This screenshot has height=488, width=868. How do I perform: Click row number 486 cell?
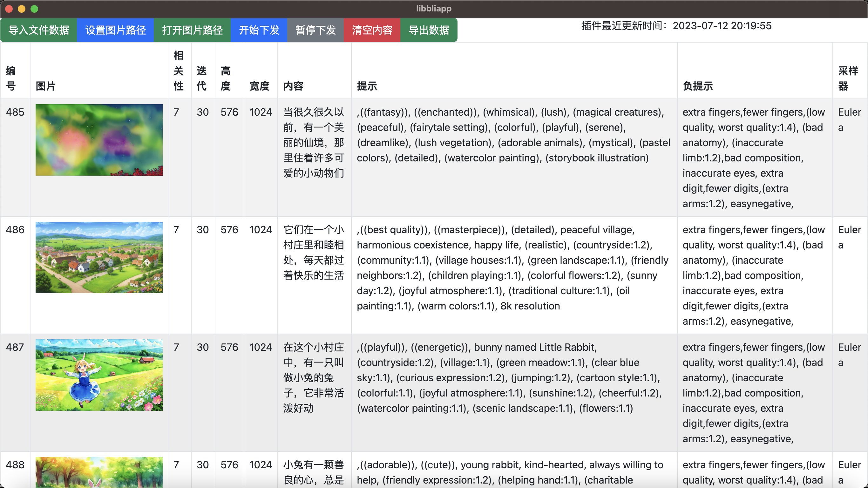15,229
